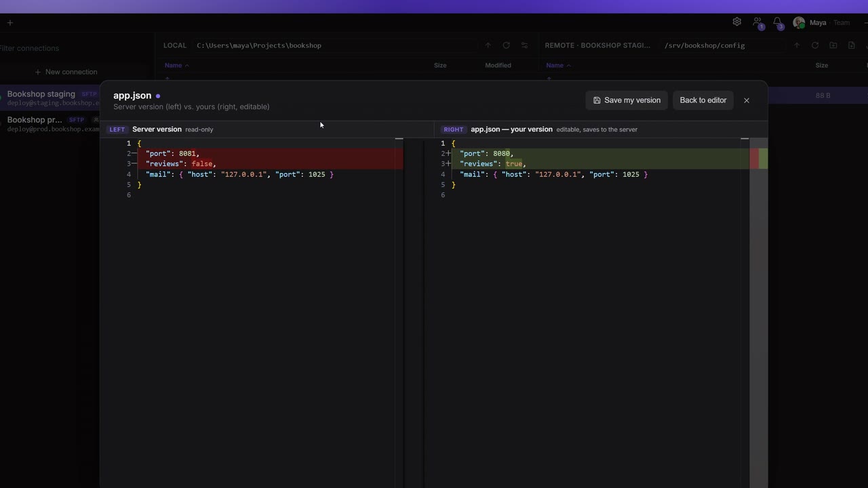Open notifications bell icon
The width and height of the screenshot is (868, 488).
pos(778,22)
